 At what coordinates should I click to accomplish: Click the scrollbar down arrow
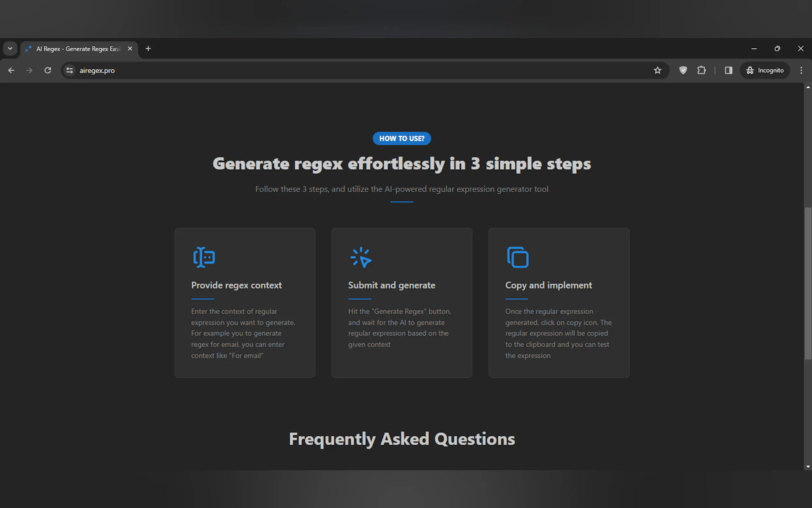tap(808, 467)
